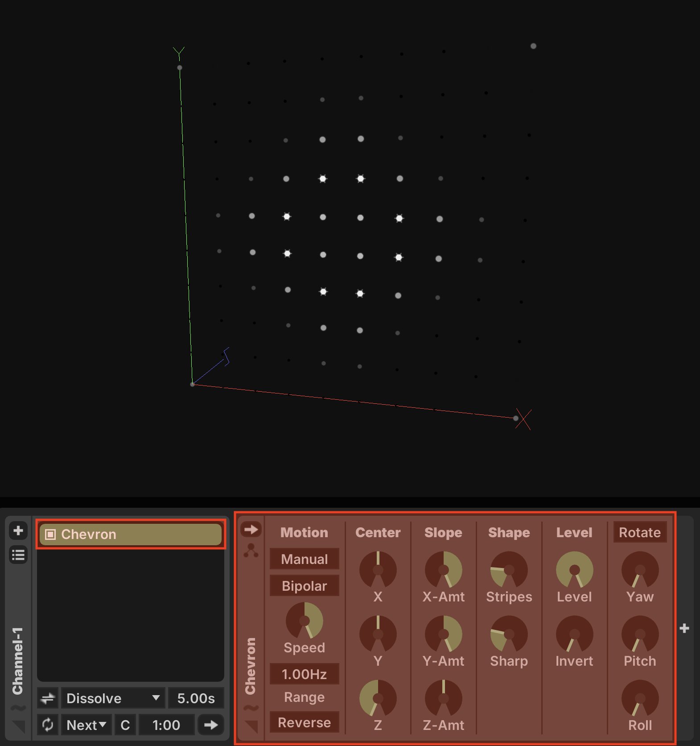Expand the Channel-1 corner triangle
The height and width of the screenshot is (746, 700).
point(19,727)
